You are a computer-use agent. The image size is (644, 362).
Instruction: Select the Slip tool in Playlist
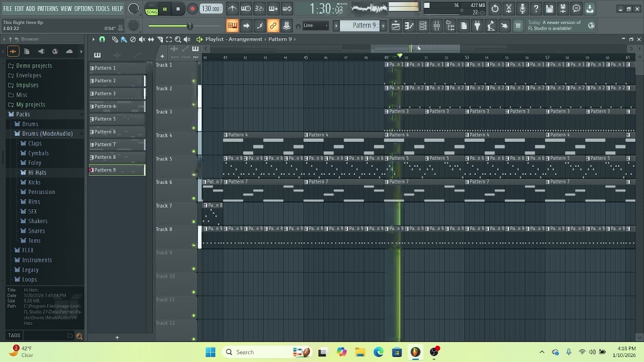point(151,39)
